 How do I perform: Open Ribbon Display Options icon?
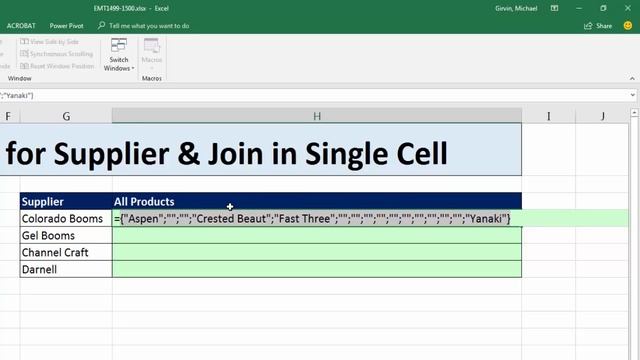[x=554, y=8]
